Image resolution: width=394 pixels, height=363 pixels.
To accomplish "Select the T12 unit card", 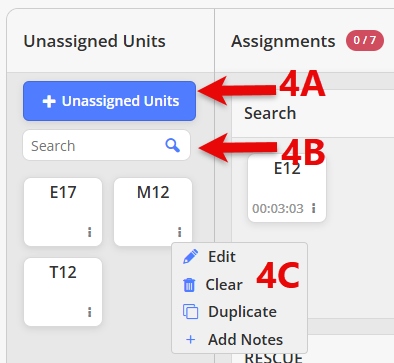I will pyautogui.click(x=63, y=292).
